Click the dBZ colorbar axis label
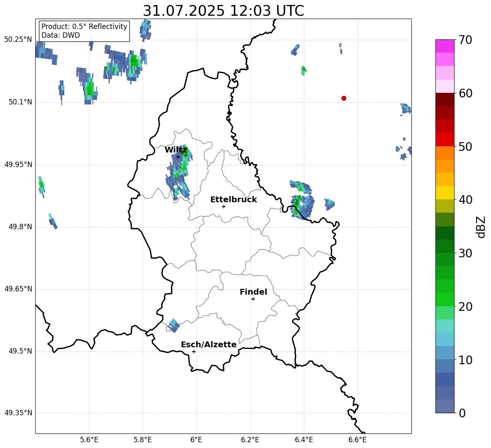This screenshot has height=448, width=491. point(481,227)
